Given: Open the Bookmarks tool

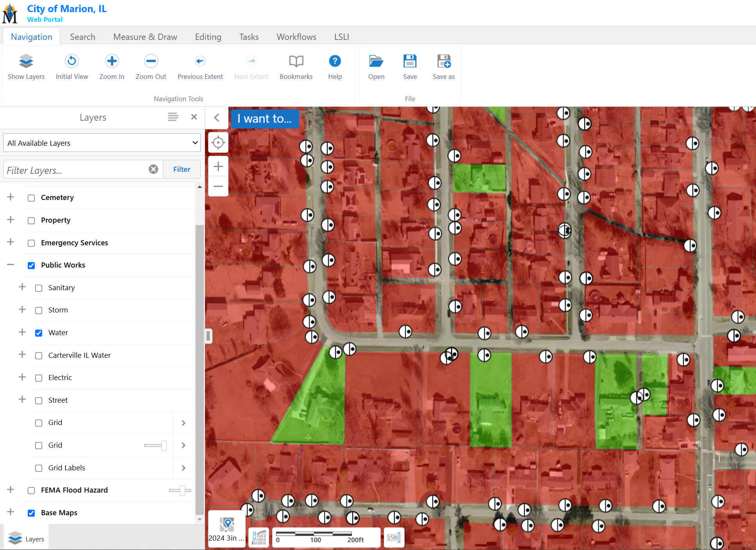Looking at the screenshot, I should coord(296,61).
